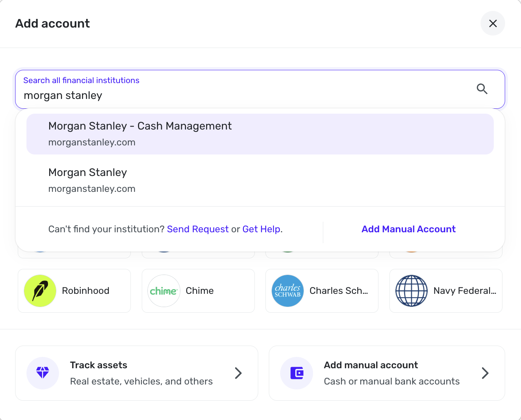521x420 pixels.
Task: Click the Track assets diamond icon
Action: tap(43, 373)
